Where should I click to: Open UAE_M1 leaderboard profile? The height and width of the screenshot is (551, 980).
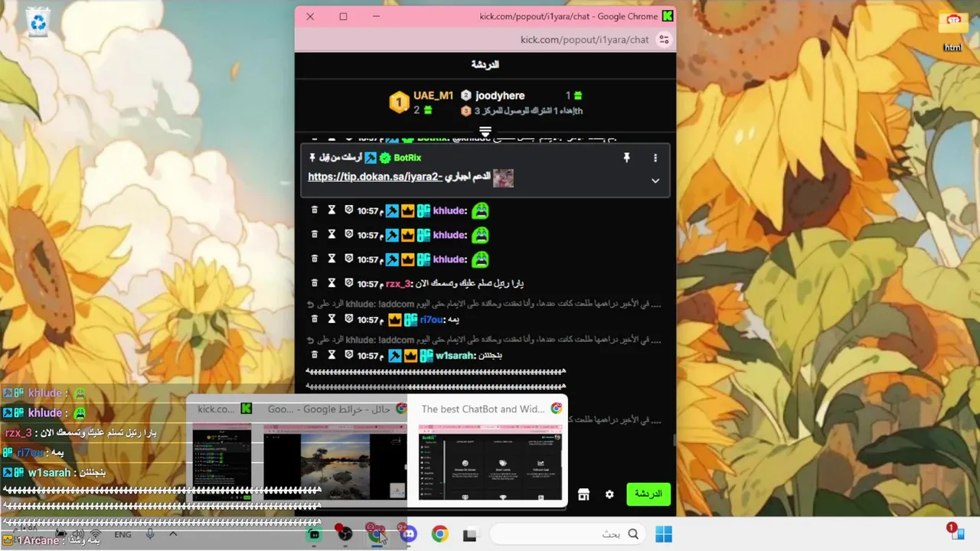click(433, 96)
